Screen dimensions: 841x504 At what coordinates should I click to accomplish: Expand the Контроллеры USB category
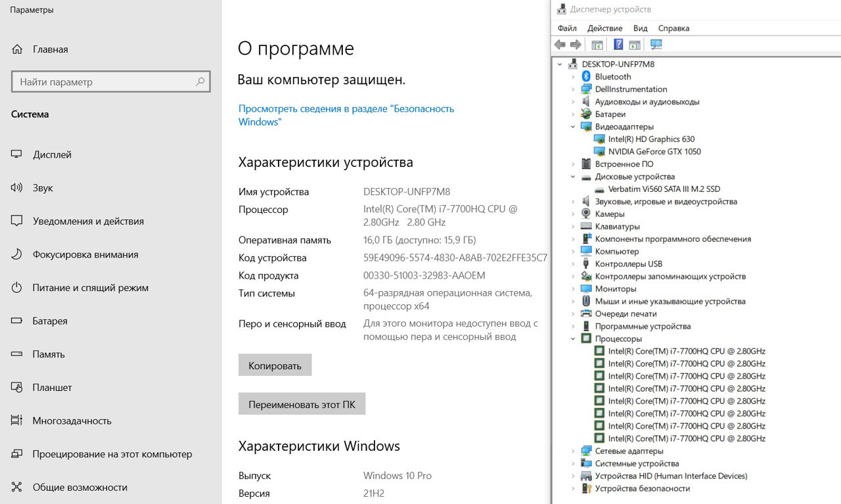click(573, 264)
